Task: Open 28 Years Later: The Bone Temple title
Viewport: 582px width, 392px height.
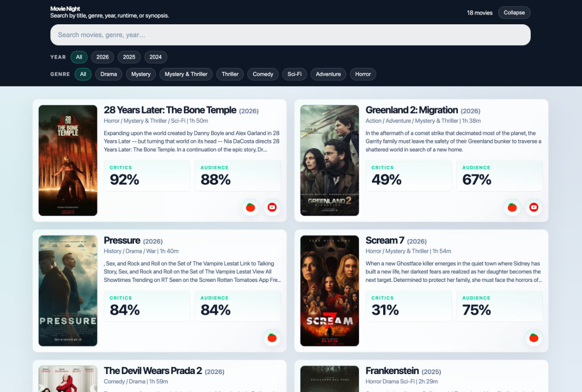Action: point(170,110)
